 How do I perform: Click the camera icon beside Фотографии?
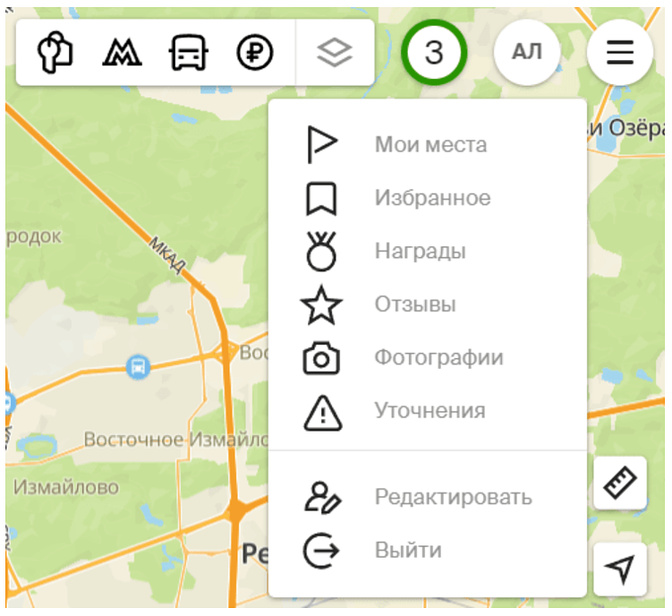(321, 358)
